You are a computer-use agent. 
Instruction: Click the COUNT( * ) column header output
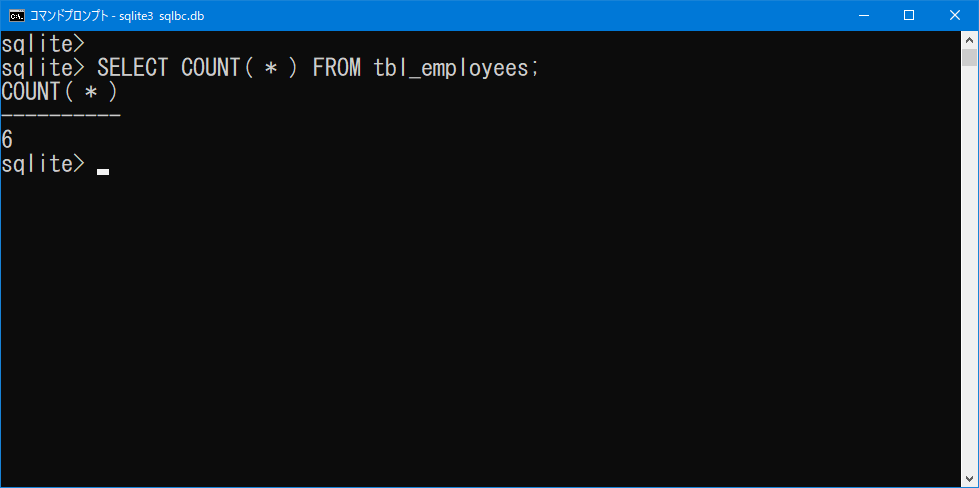click(59, 92)
